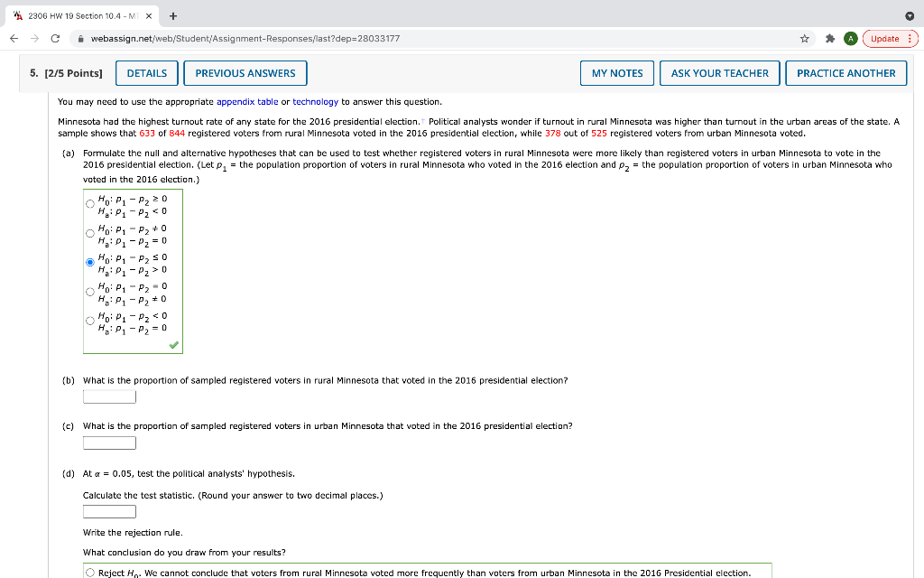The width and height of the screenshot is (924, 578).
Task: Close the 2306 HW 19 tab
Action: [149, 16]
